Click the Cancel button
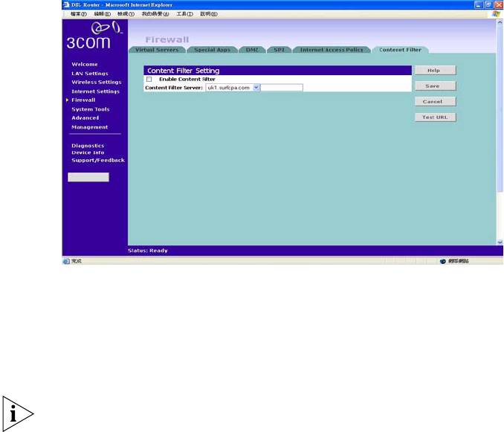The image size is (504, 432). point(436,102)
